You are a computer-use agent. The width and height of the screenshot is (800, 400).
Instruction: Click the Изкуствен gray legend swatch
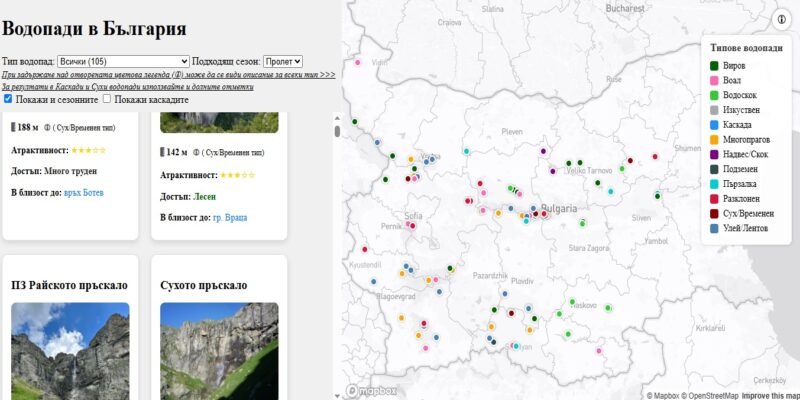[x=714, y=110]
